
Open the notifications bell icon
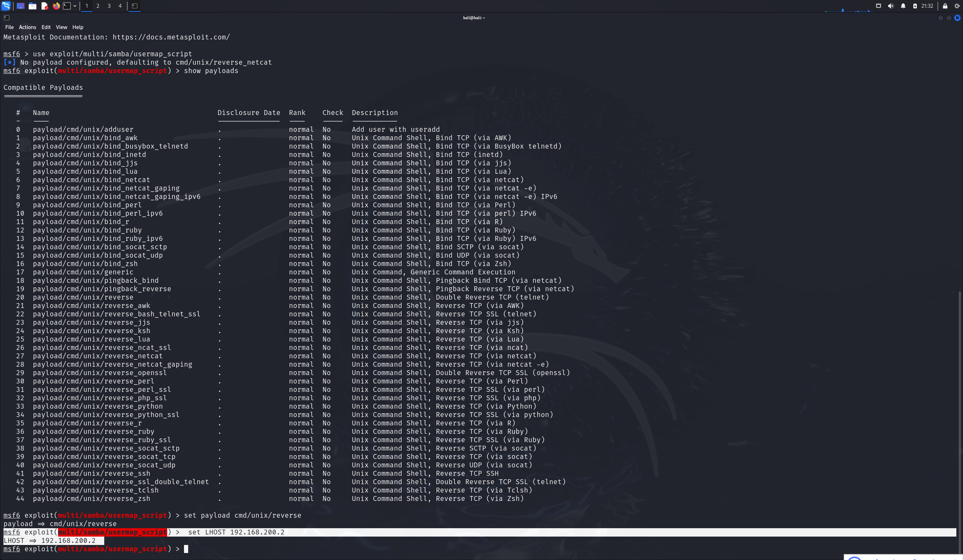click(903, 6)
